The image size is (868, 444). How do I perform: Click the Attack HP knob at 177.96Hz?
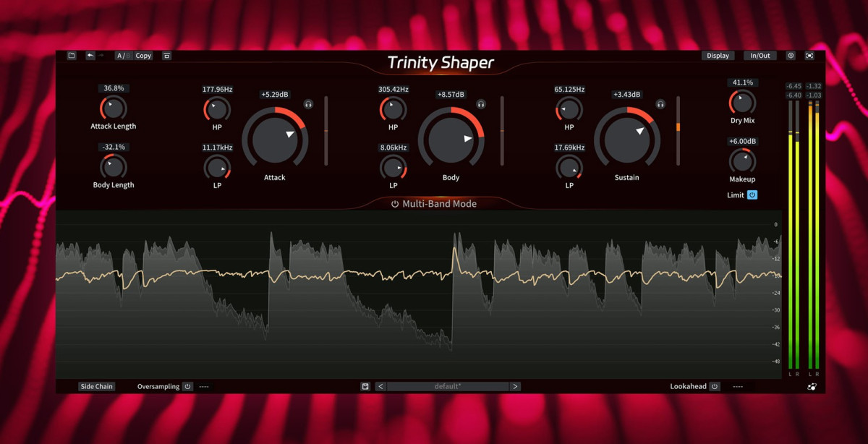(217, 109)
